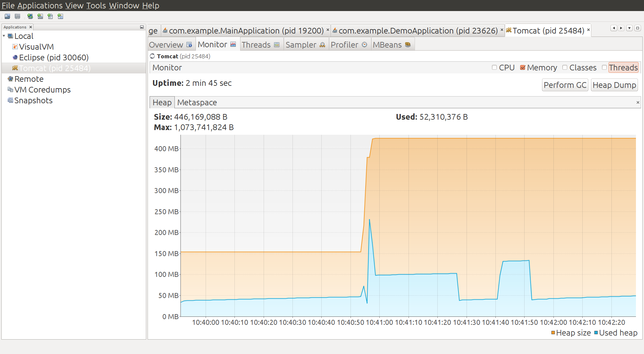Click the Perform GC button
Screen dimensions: 644x354
coord(565,85)
